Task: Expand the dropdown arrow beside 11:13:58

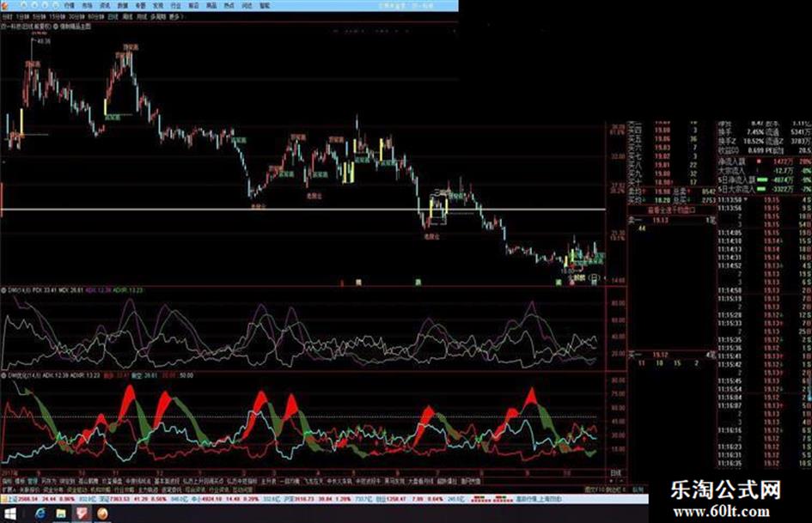Action: [745, 200]
